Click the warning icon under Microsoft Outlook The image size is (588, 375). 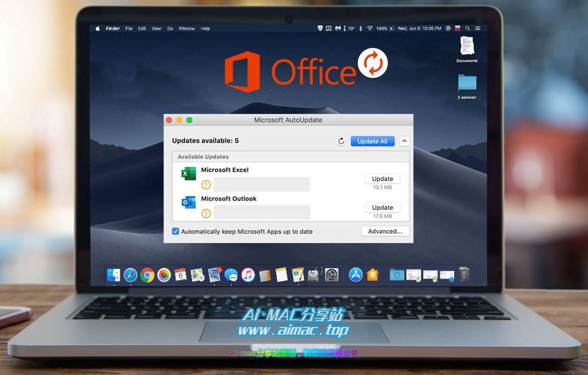point(206,214)
